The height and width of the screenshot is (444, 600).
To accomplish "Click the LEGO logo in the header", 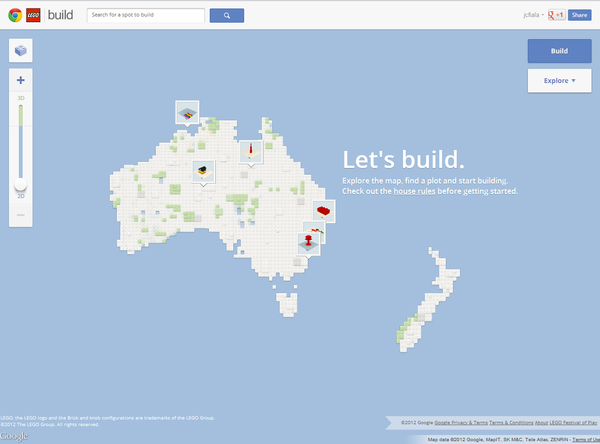I will click(34, 15).
